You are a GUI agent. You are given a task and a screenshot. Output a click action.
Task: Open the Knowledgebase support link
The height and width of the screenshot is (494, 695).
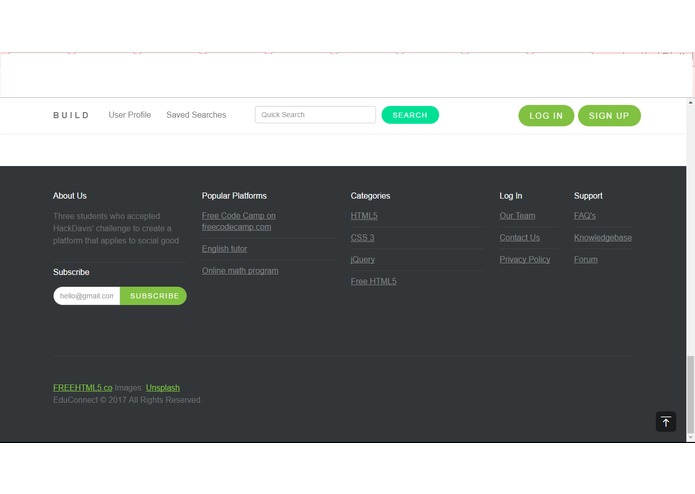603,237
